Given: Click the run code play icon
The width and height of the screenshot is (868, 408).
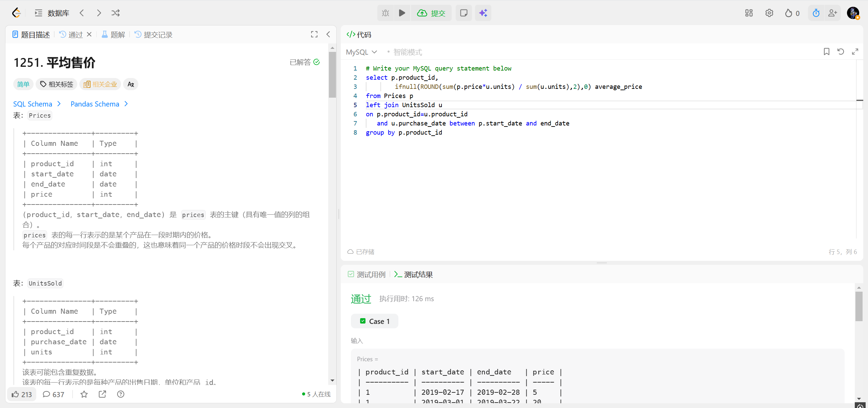Looking at the screenshot, I should click(x=402, y=13).
